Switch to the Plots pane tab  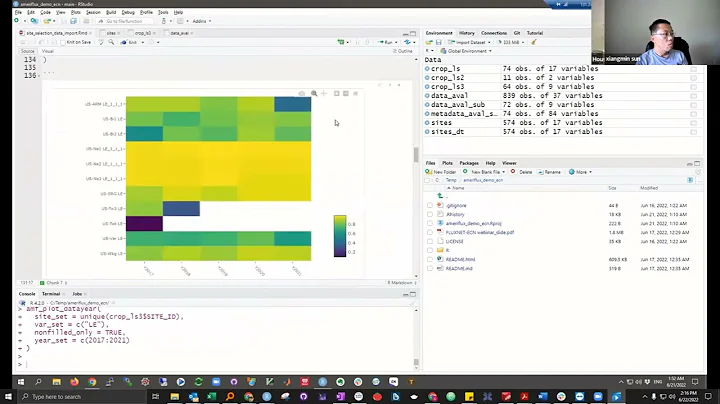click(x=447, y=163)
